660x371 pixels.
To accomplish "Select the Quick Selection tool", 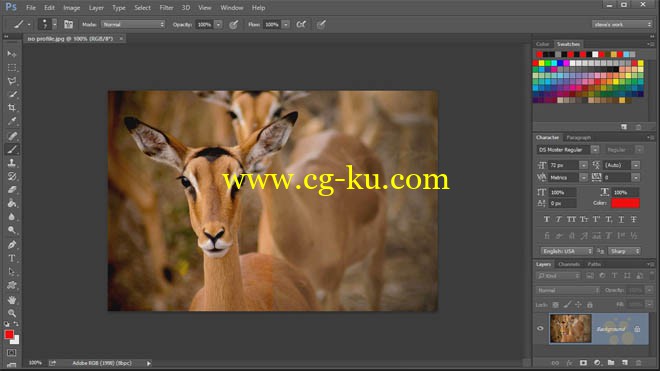I will pyautogui.click(x=11, y=94).
